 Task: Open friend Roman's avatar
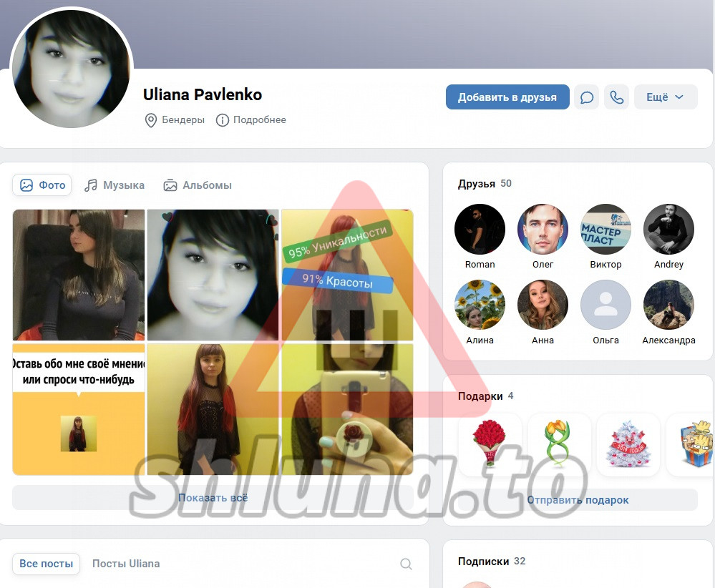click(480, 230)
